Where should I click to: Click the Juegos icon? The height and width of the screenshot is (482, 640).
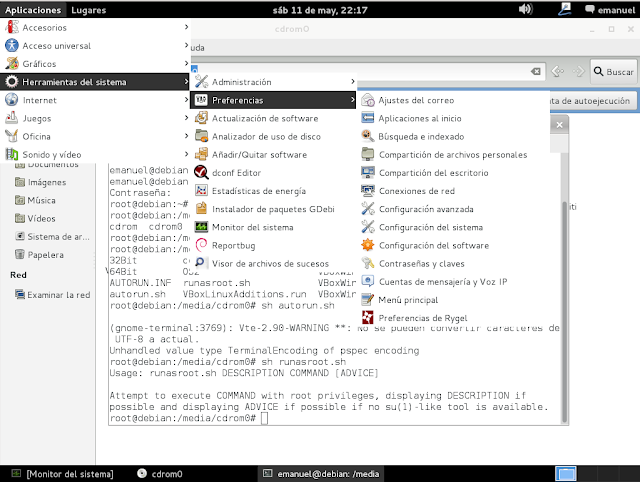pos(12,118)
